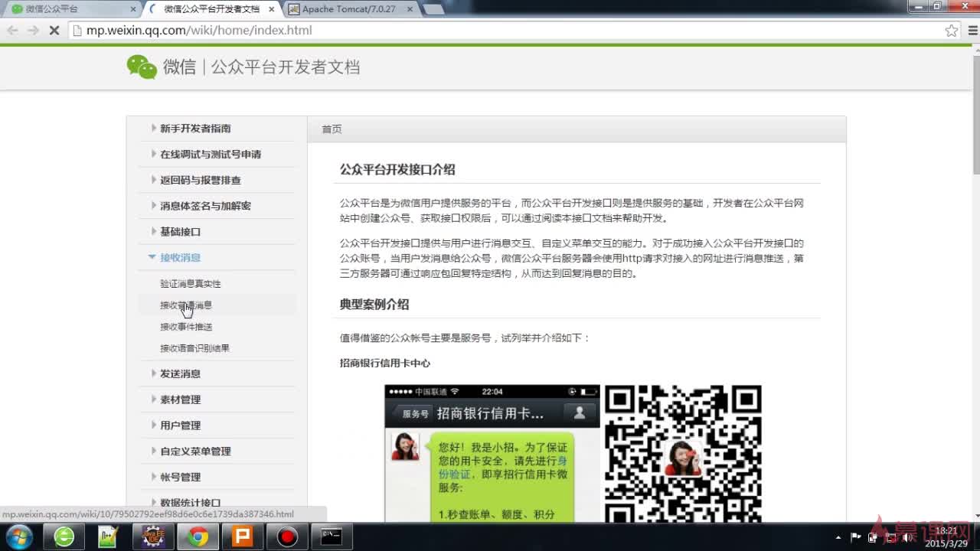Open the 接收语音识别结果 page
The image size is (980, 551).
click(194, 348)
